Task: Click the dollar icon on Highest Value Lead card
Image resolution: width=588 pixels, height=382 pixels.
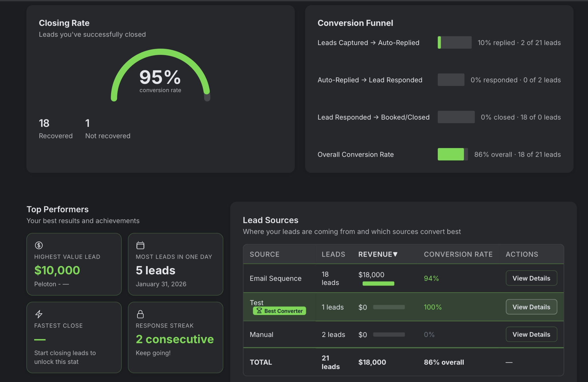Action: tap(38, 245)
